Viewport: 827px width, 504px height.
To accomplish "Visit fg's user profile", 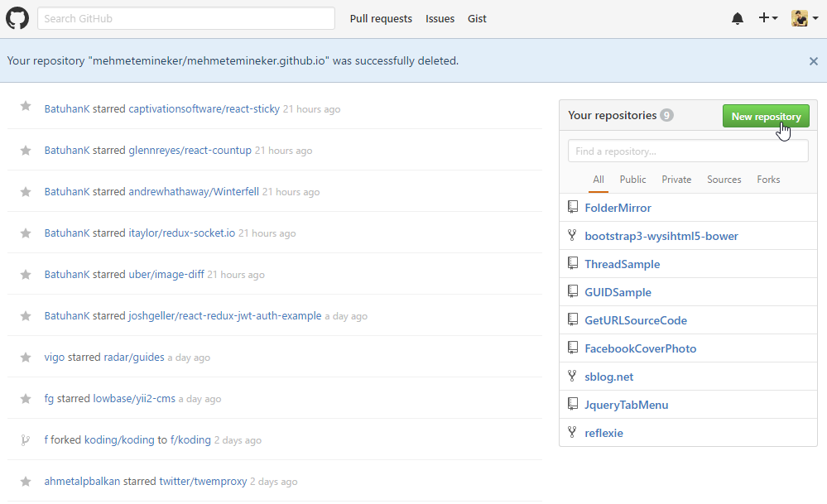I will (49, 399).
